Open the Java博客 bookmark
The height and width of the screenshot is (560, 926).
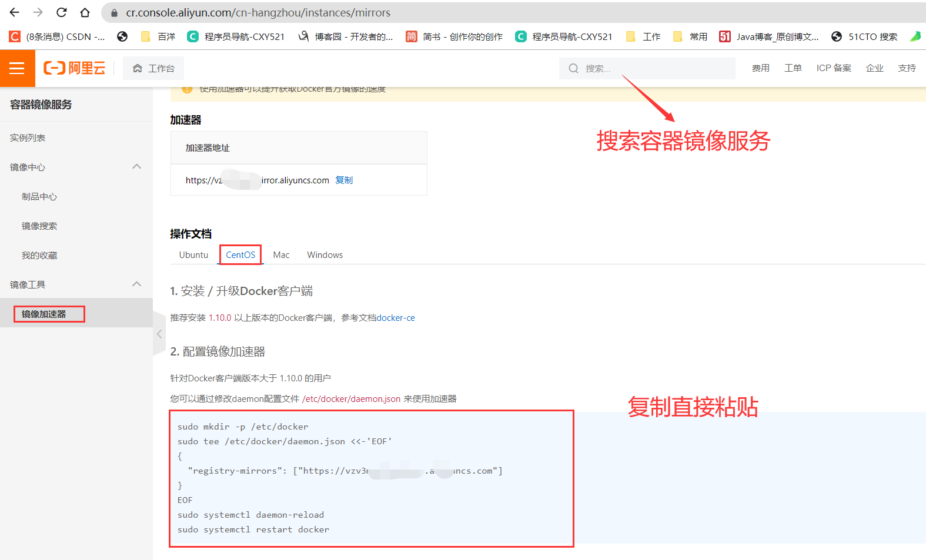pos(769,36)
